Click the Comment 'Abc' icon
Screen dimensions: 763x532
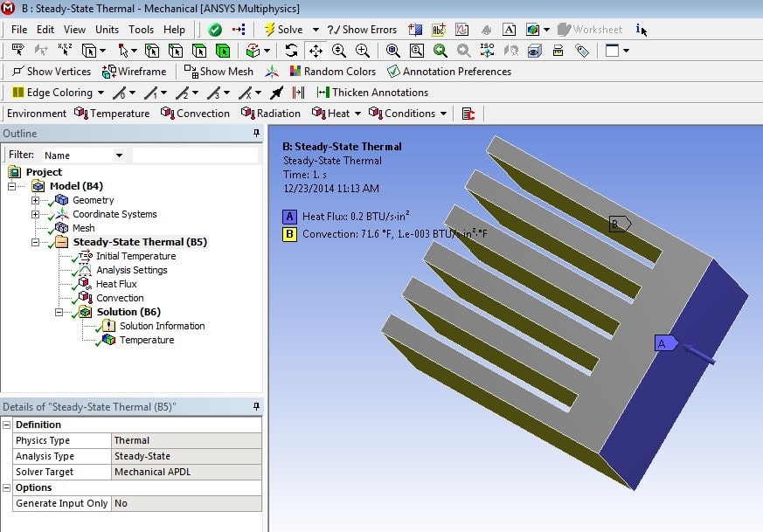tap(439, 30)
